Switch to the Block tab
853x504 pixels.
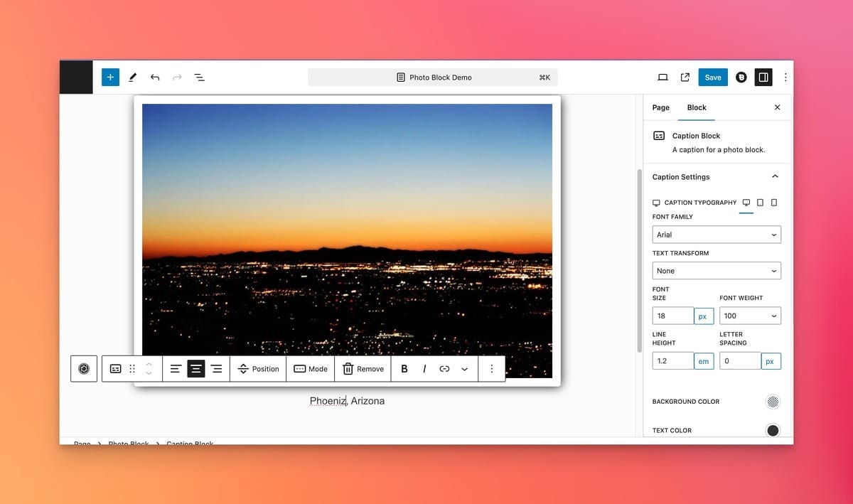697,107
